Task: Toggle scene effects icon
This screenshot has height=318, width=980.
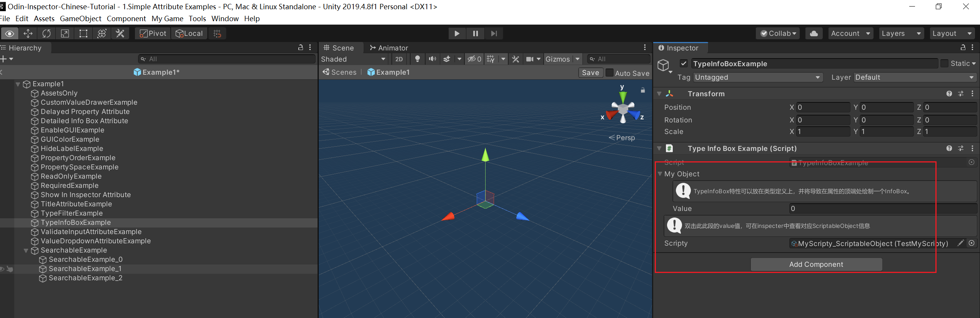Action: (x=447, y=59)
